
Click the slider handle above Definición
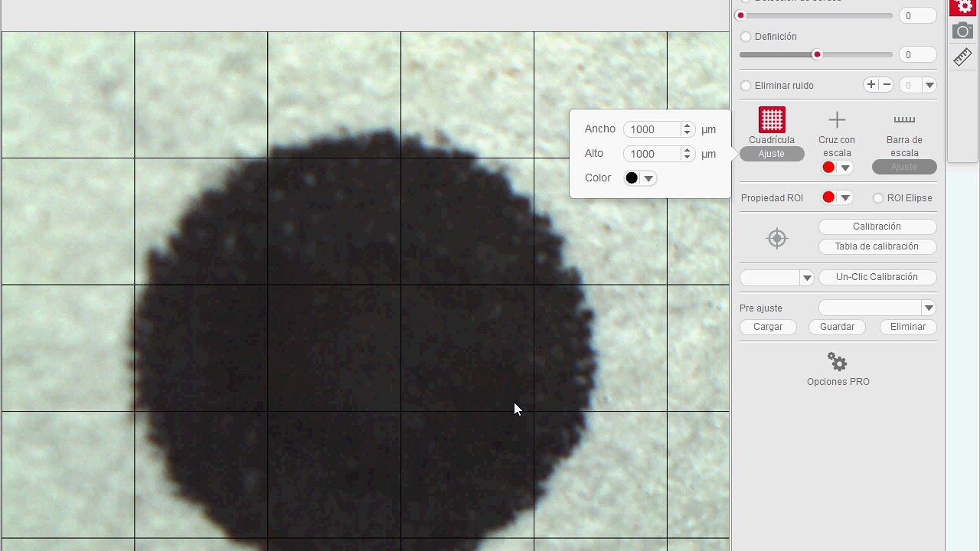(x=740, y=15)
